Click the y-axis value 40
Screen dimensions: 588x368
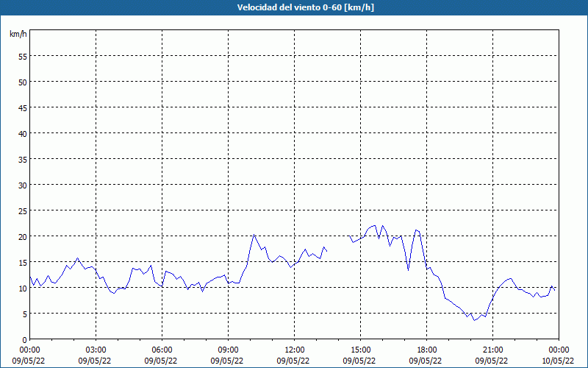[23, 133]
